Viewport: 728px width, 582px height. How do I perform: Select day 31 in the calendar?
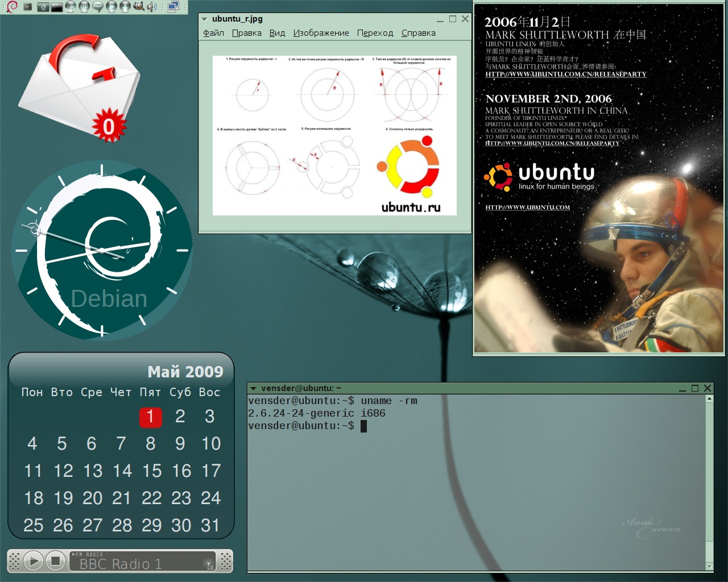click(x=210, y=525)
